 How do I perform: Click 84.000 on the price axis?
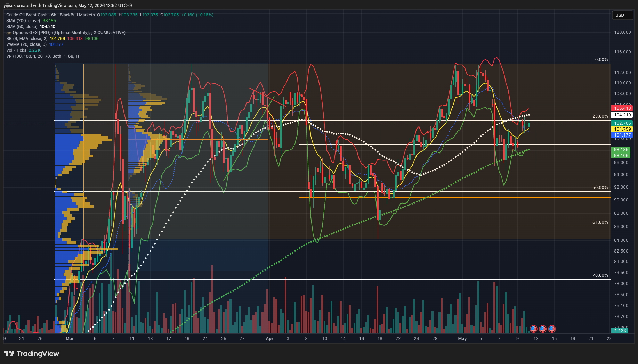tap(621, 240)
